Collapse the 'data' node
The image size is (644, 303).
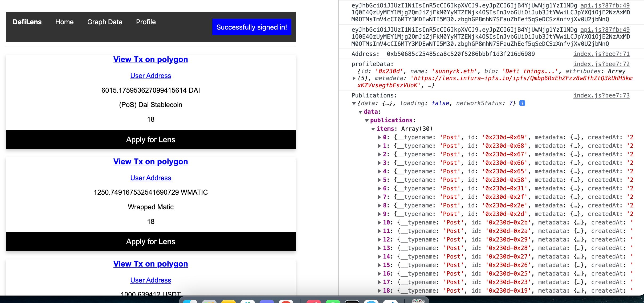click(360, 112)
